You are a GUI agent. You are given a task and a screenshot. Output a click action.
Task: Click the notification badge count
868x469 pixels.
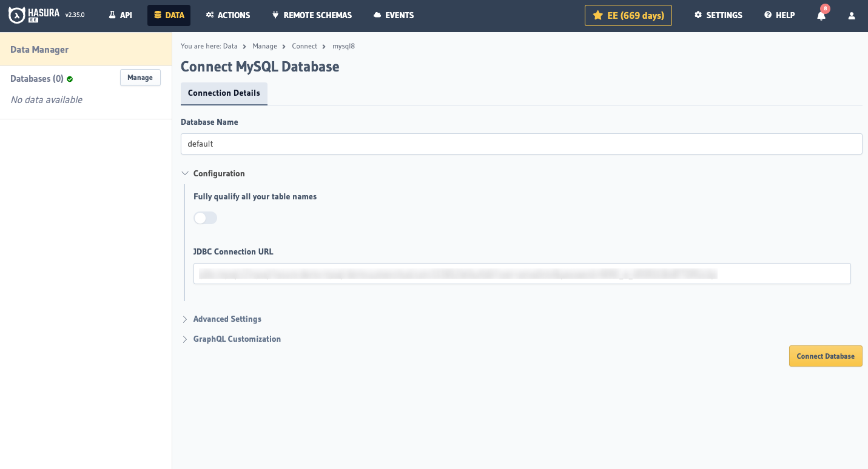click(x=825, y=8)
